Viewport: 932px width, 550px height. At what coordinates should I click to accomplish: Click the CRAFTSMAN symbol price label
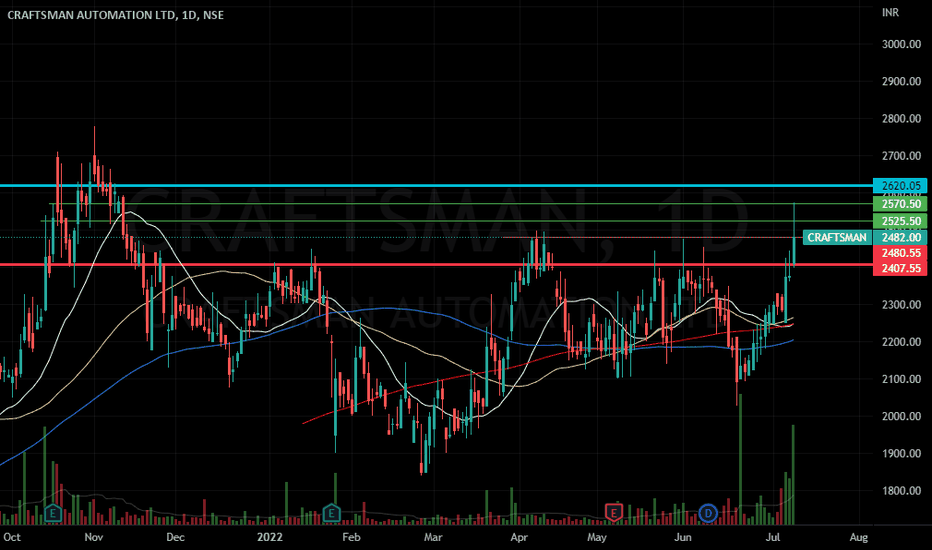[837, 237]
